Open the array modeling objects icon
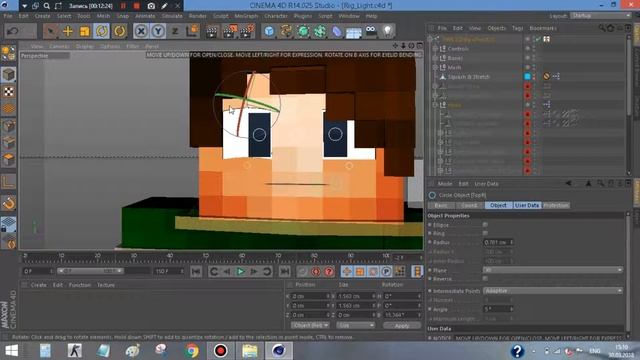The width and height of the screenshot is (640, 360). click(x=320, y=31)
